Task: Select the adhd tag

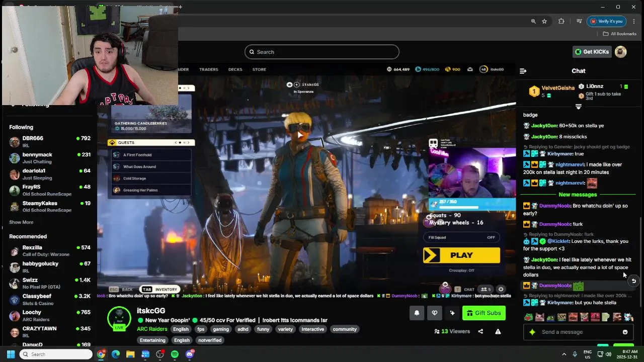Action: point(243,329)
